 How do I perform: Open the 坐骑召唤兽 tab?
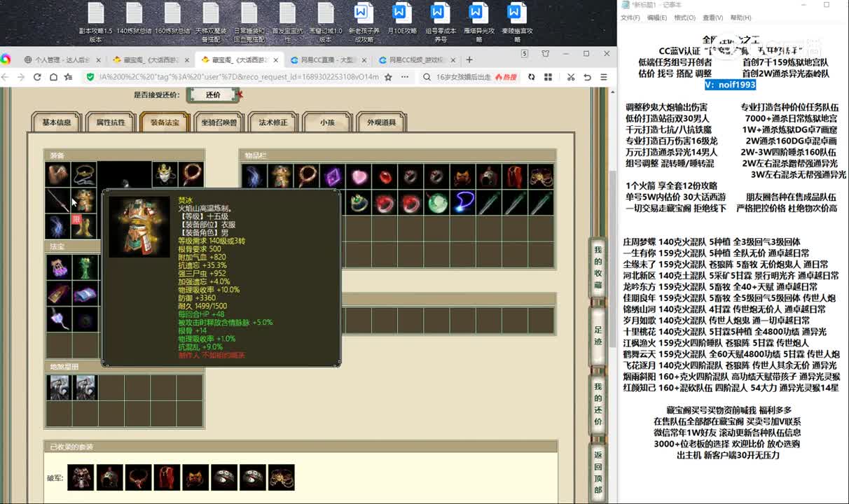[219, 122]
